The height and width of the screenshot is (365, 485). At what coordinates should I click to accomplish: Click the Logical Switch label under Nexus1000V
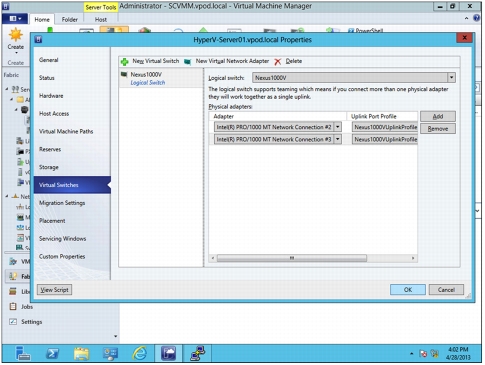coord(148,83)
